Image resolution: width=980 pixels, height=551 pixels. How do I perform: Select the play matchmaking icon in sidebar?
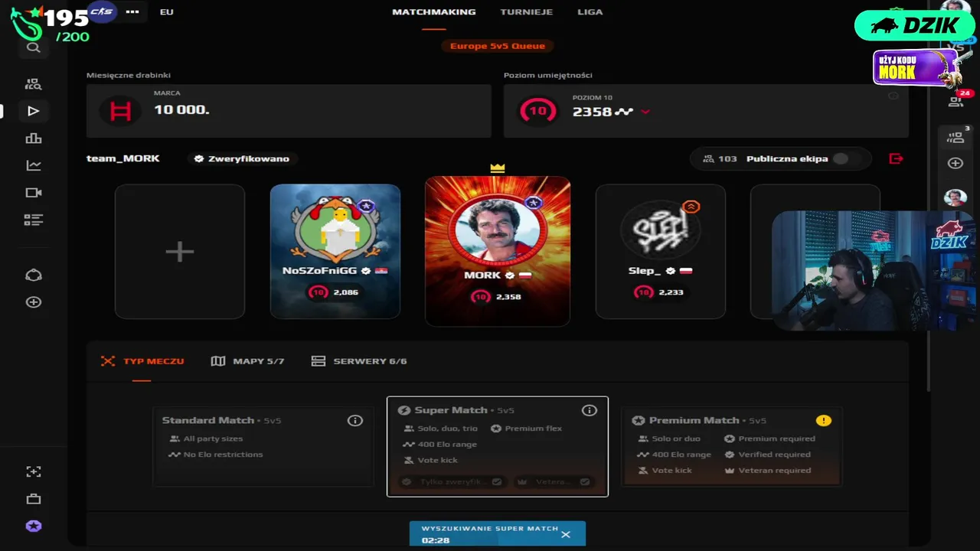[x=33, y=111]
